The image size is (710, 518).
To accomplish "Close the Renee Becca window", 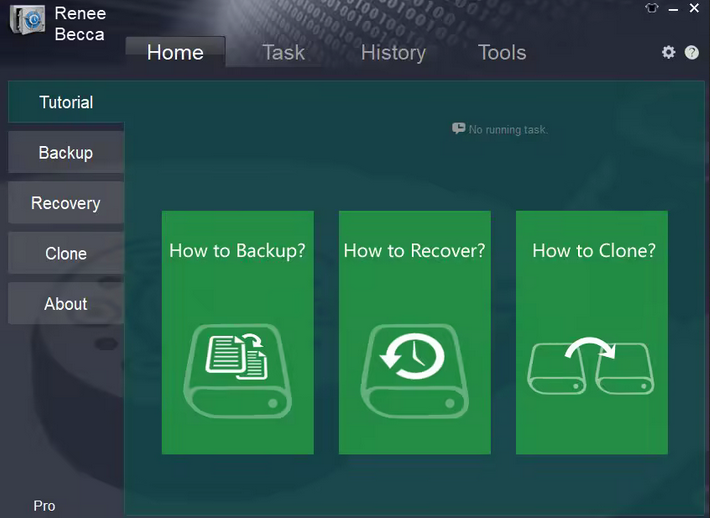I will (x=694, y=8).
